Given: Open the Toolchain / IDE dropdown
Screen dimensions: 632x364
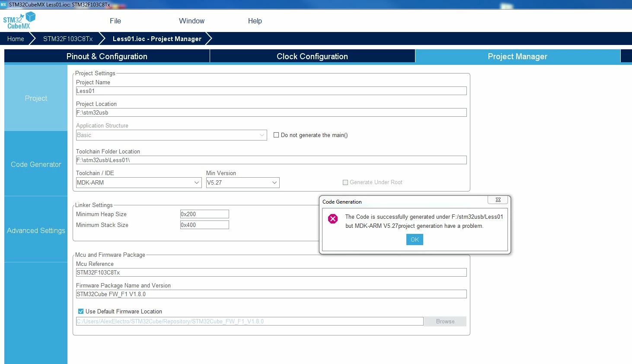Looking at the screenshot, I should coord(139,182).
